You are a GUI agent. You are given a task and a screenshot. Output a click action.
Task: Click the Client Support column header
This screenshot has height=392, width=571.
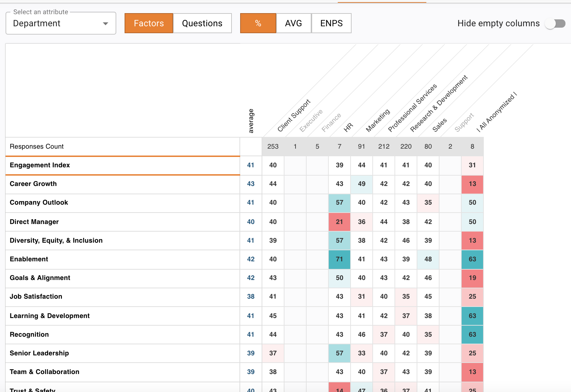[x=294, y=115]
